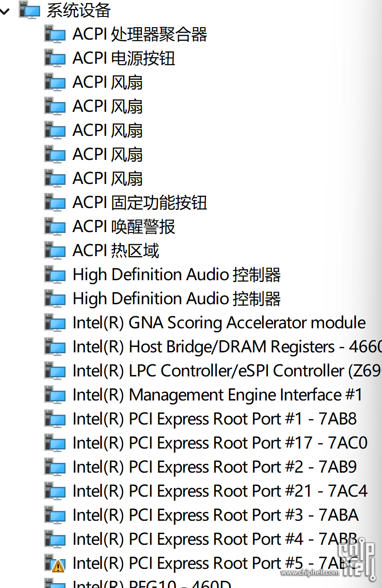Screen dimensions: 382x588
Task: Select PCI Express Root Port #3 - 7ABA text
Action: 216,515
